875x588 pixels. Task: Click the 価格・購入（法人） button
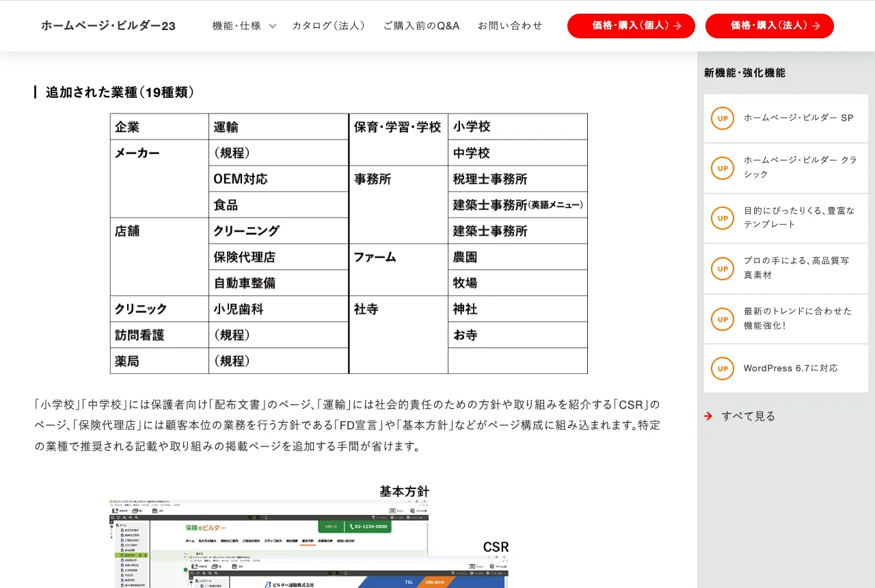pyautogui.click(x=770, y=26)
